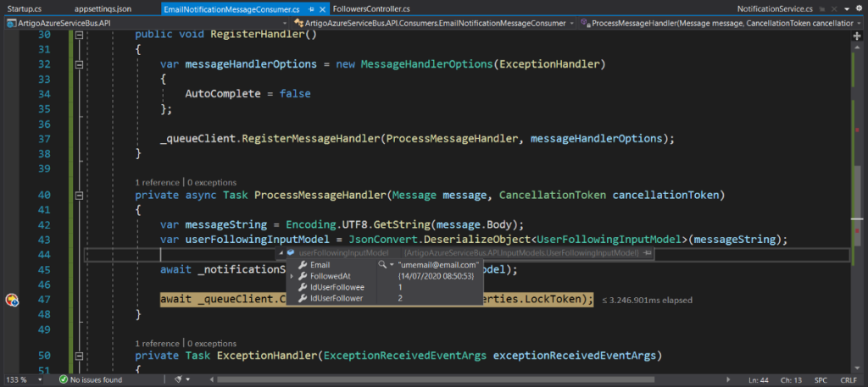The height and width of the screenshot is (387, 868).
Task: Click DeserializeObject on line 43
Action: [481, 240]
